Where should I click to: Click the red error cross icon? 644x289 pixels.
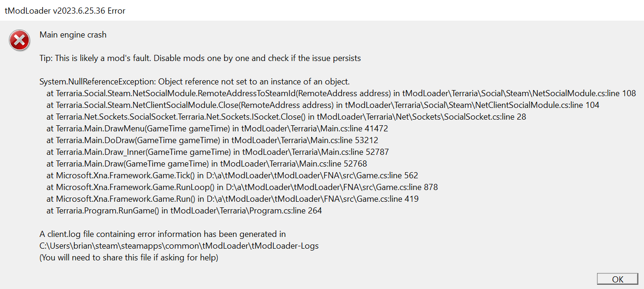pos(19,40)
